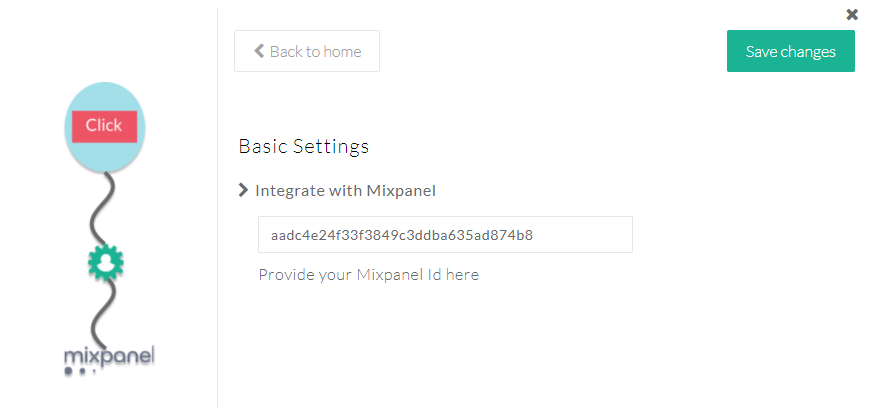The image size is (875, 408).
Task: Click the green gear action icon
Action: 104,263
